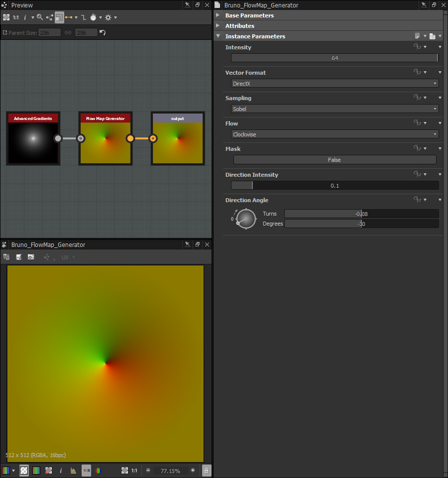448x478 pixels.
Task: Toggle the checkerboard alpha background in 2D view
Action: tap(24, 470)
